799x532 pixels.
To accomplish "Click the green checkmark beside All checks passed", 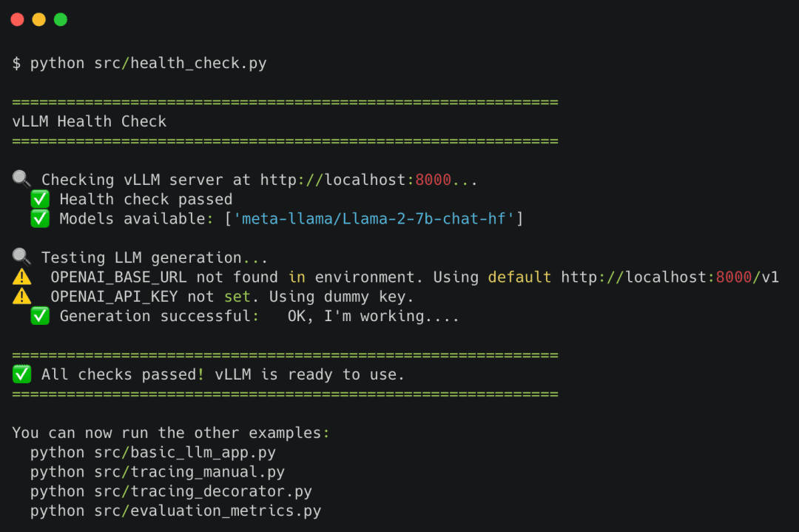I will [21, 374].
